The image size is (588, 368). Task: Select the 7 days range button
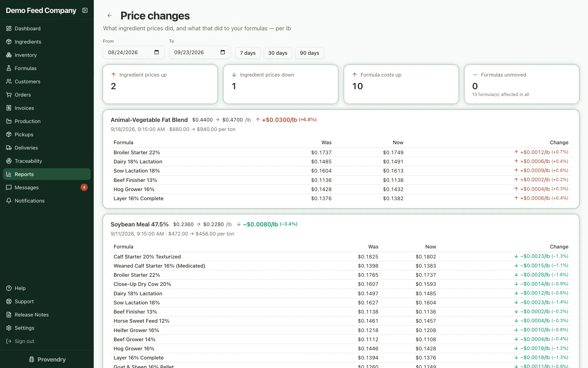pyautogui.click(x=248, y=53)
